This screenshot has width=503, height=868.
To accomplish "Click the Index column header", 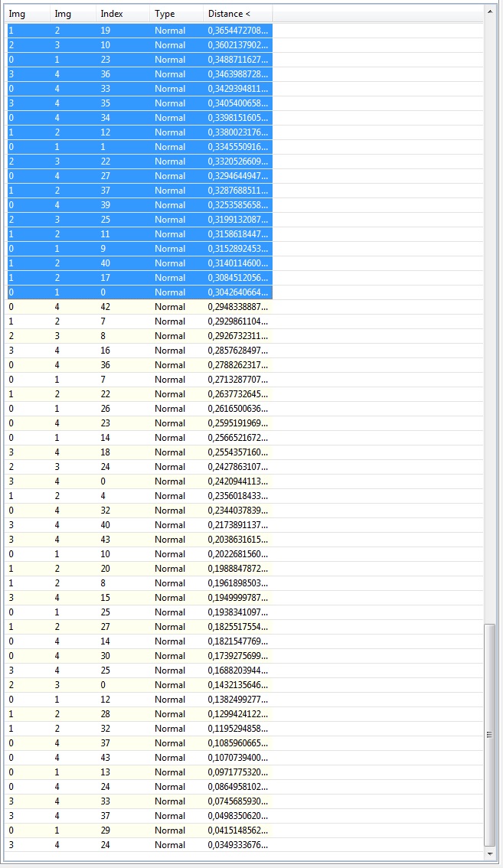I will click(122, 14).
